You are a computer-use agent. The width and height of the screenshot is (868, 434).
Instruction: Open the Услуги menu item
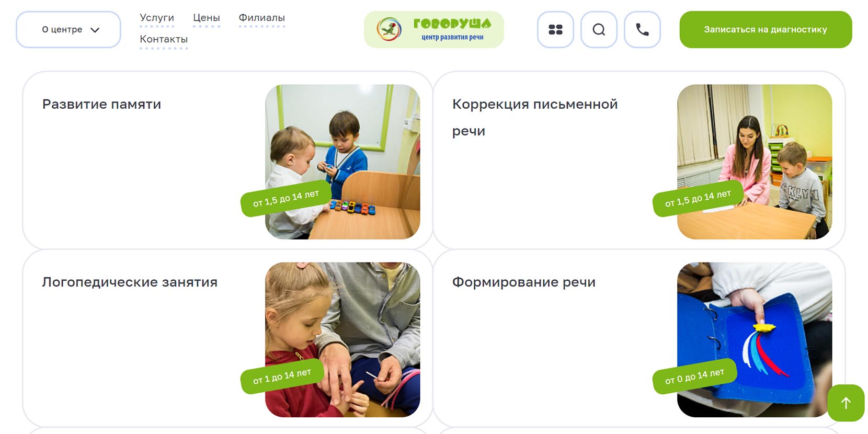coord(157,18)
